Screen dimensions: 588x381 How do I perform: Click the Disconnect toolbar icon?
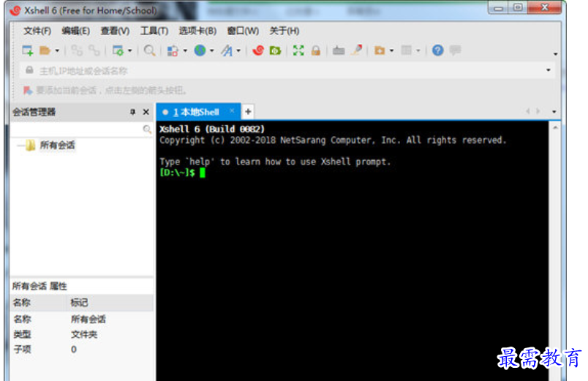tap(77, 50)
